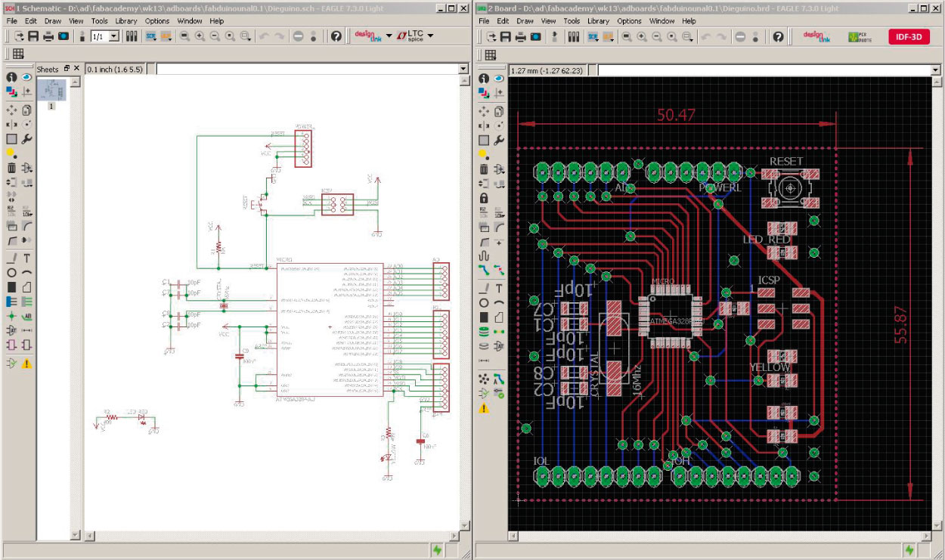The width and height of the screenshot is (945, 560).
Task: Print the schematic using printer icon
Action: 48,36
